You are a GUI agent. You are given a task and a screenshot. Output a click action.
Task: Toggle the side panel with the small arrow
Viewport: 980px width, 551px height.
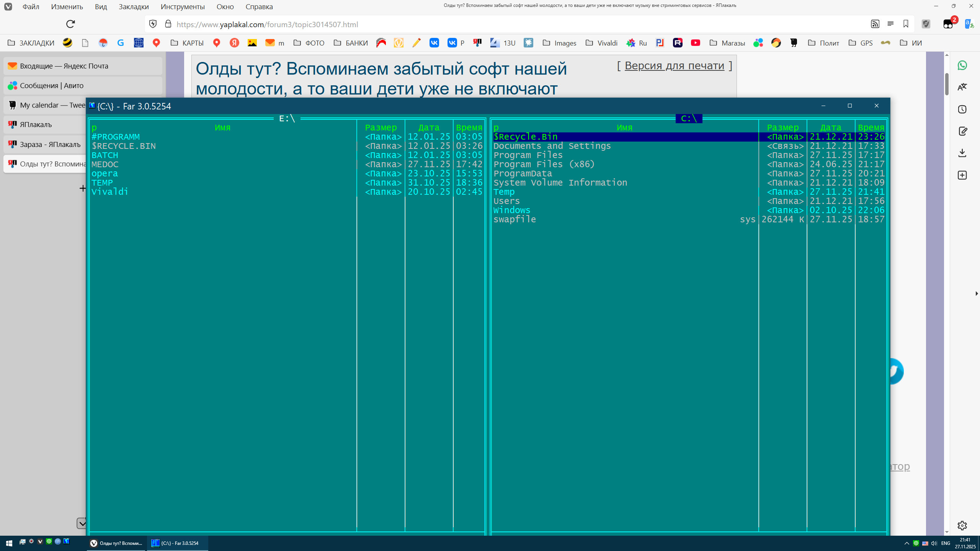977,293
